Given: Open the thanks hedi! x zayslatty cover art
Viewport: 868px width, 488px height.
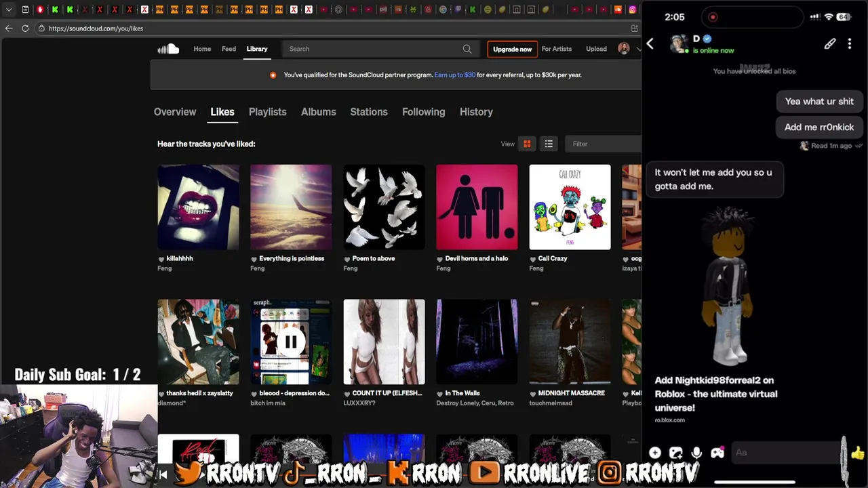Looking at the screenshot, I should tap(198, 342).
